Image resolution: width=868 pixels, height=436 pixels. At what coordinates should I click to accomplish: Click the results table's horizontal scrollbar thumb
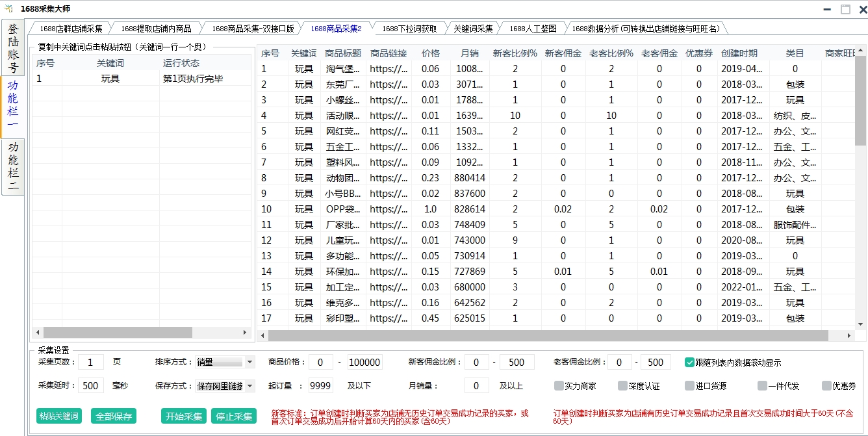point(548,335)
